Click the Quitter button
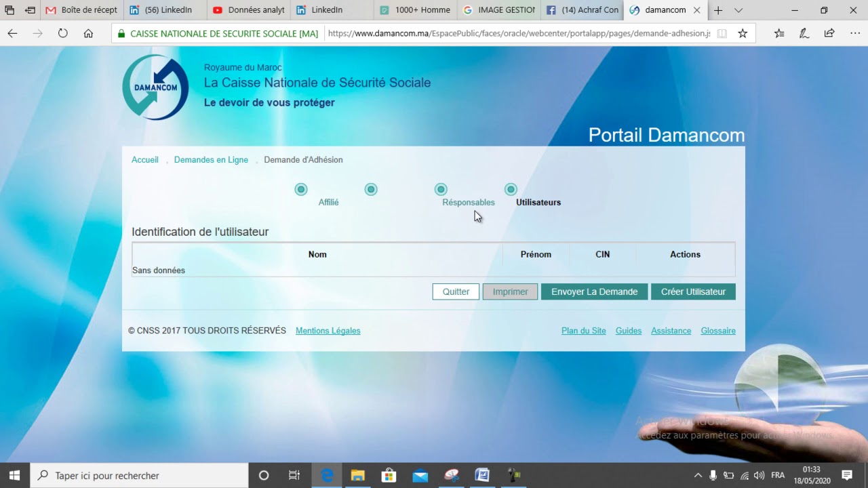Viewport: 868px width, 488px height. 456,291
